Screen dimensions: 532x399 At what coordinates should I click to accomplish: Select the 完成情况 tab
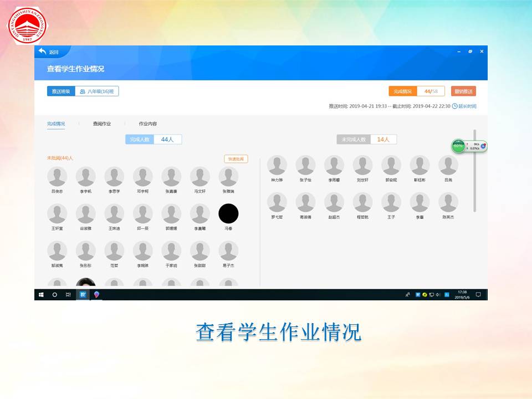pos(56,124)
